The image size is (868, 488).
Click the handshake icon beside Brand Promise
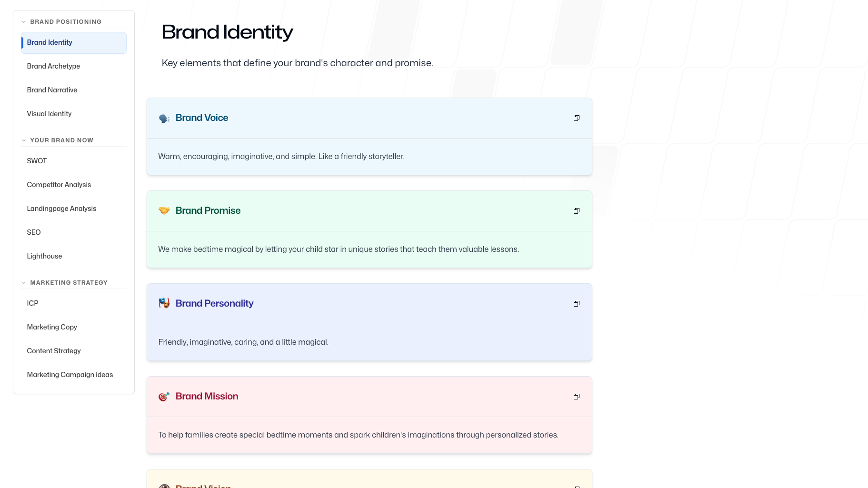click(x=164, y=210)
